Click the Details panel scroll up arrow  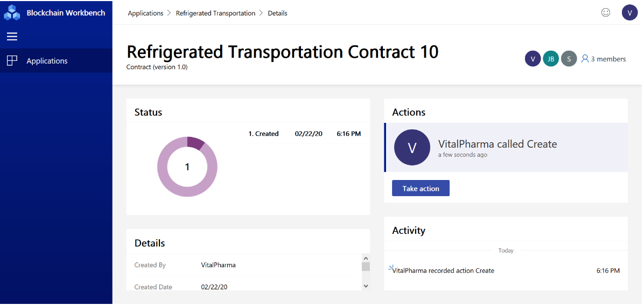click(366, 258)
